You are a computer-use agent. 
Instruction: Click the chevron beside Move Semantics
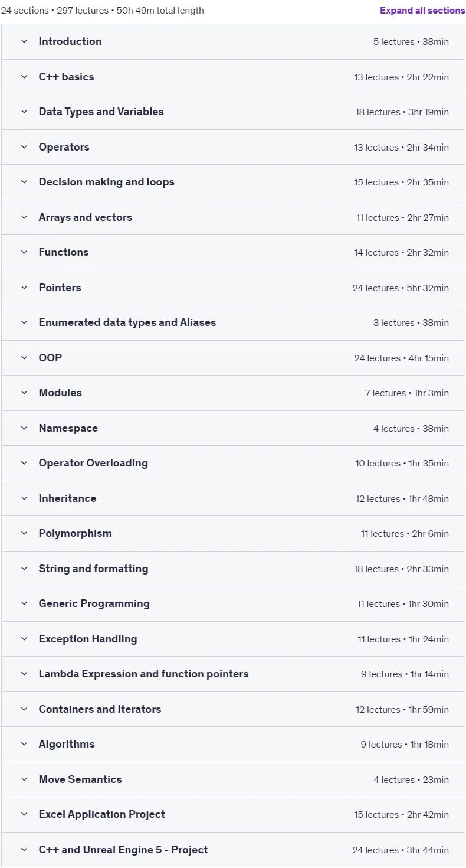[x=24, y=779]
